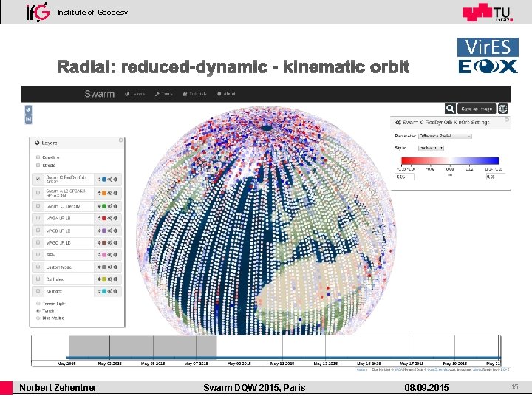
Task: Click the gray selected interval on the timeline
Action: pyautogui.click(x=143, y=347)
